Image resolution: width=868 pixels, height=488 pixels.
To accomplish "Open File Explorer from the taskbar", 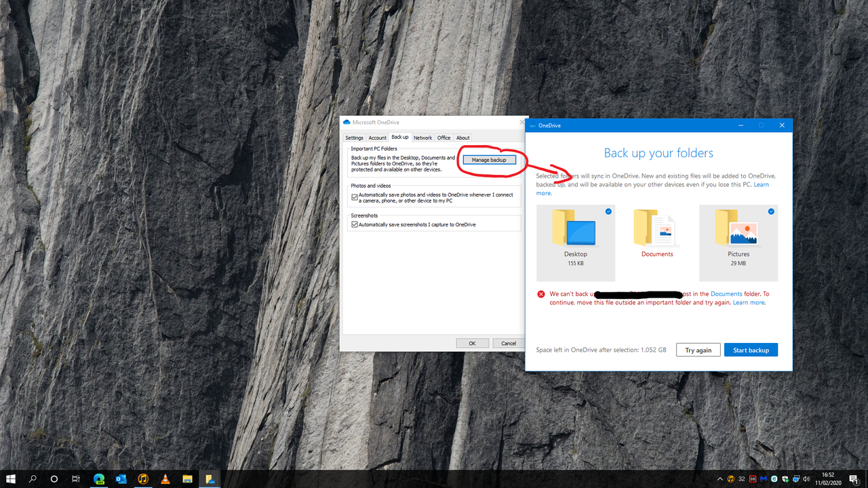I will coord(188,479).
